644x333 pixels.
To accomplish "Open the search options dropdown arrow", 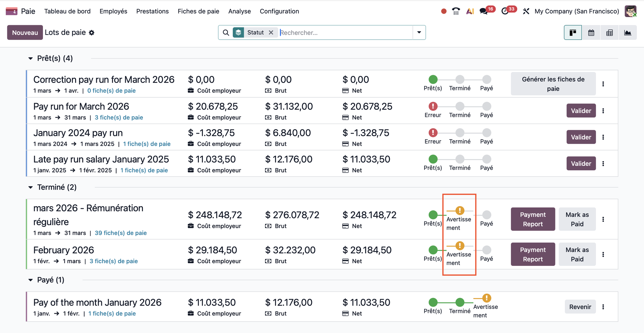I will pyautogui.click(x=419, y=33).
